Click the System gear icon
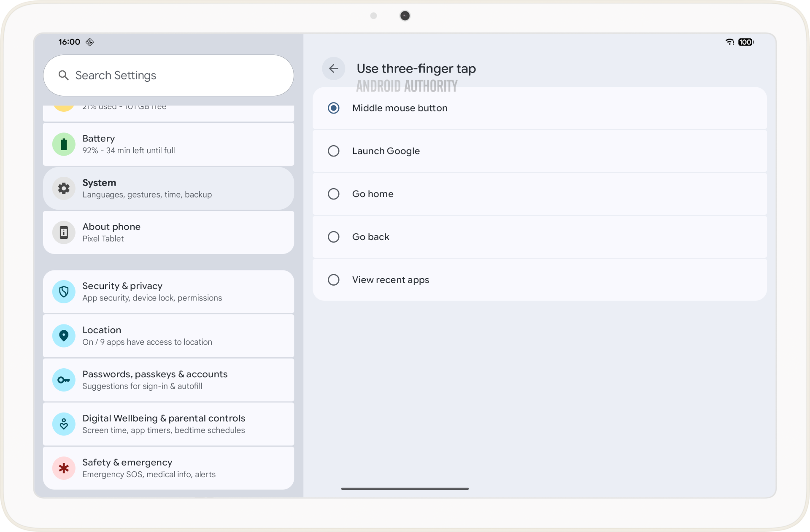The height and width of the screenshot is (532, 810). click(x=64, y=188)
